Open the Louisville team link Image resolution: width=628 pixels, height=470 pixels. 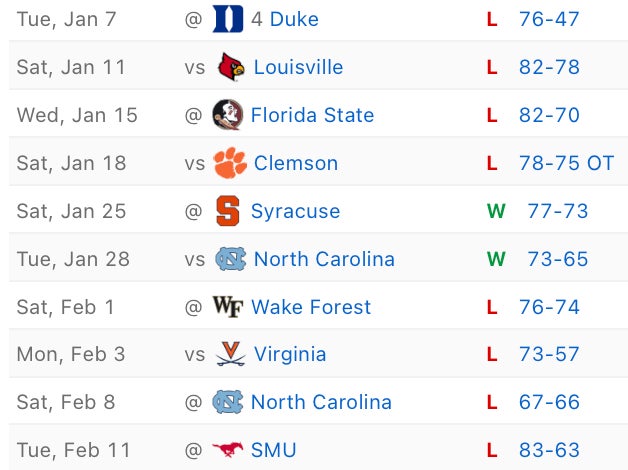click(x=298, y=67)
